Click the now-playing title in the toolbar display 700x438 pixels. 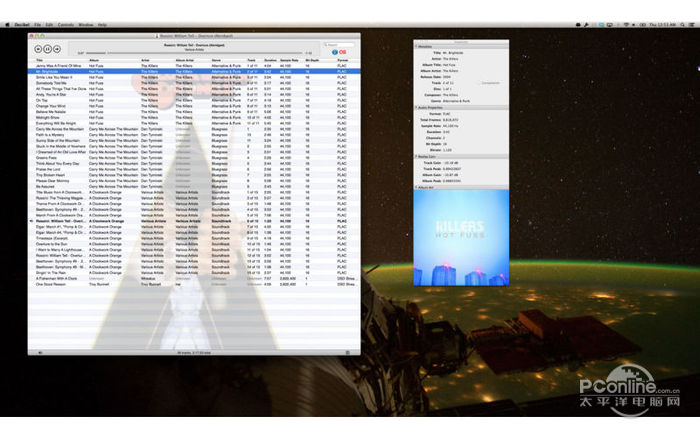pos(194,45)
